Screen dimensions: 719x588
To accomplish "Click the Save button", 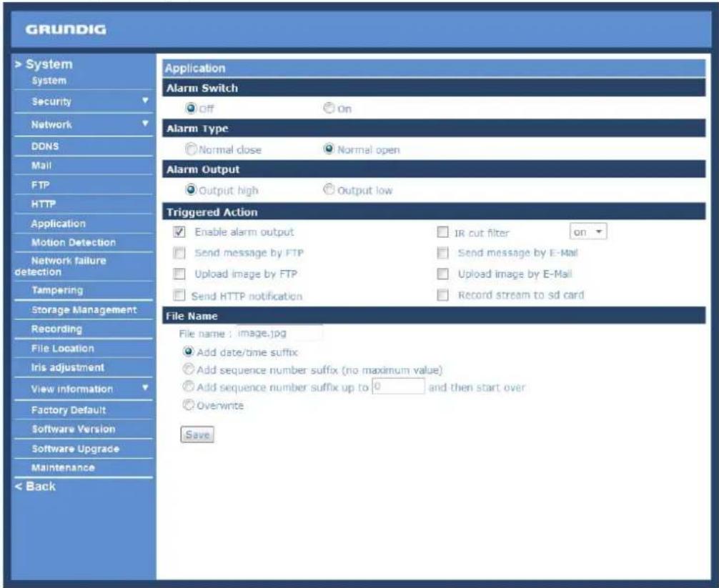I will tap(197, 434).
